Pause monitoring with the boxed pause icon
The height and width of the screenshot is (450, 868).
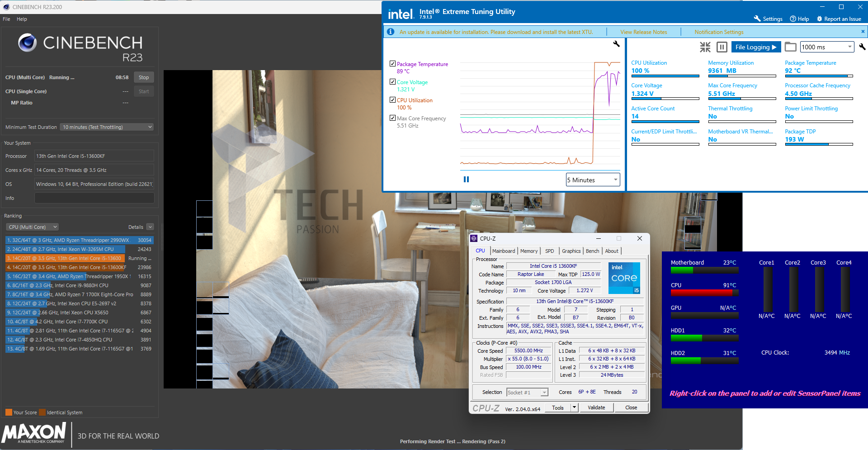tap(722, 47)
